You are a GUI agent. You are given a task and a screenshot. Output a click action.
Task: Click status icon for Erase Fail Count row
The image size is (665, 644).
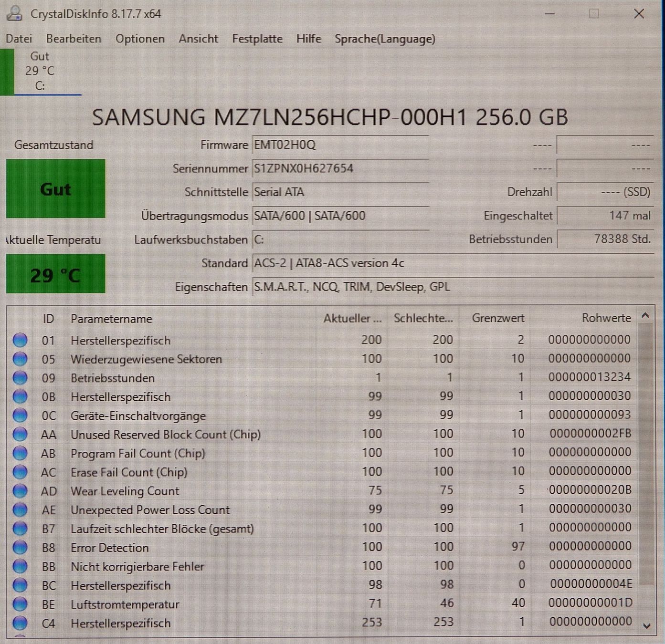click(x=20, y=472)
